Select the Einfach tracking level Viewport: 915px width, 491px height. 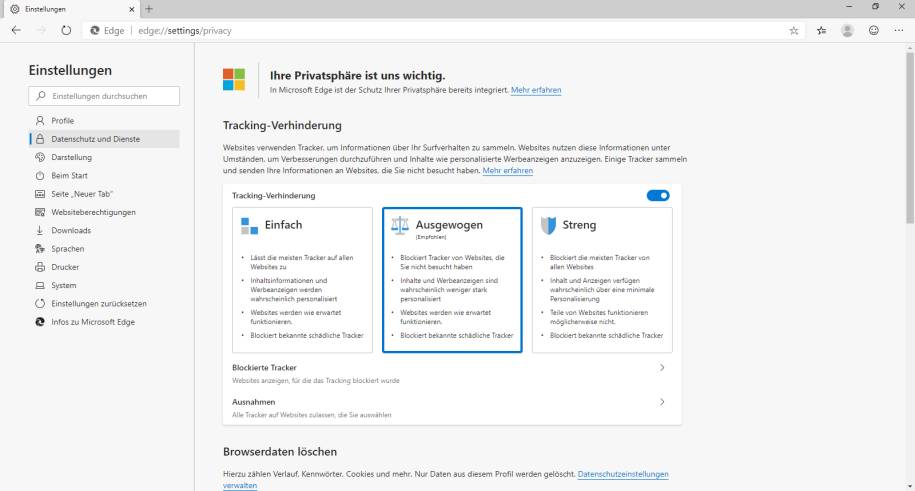tap(302, 279)
